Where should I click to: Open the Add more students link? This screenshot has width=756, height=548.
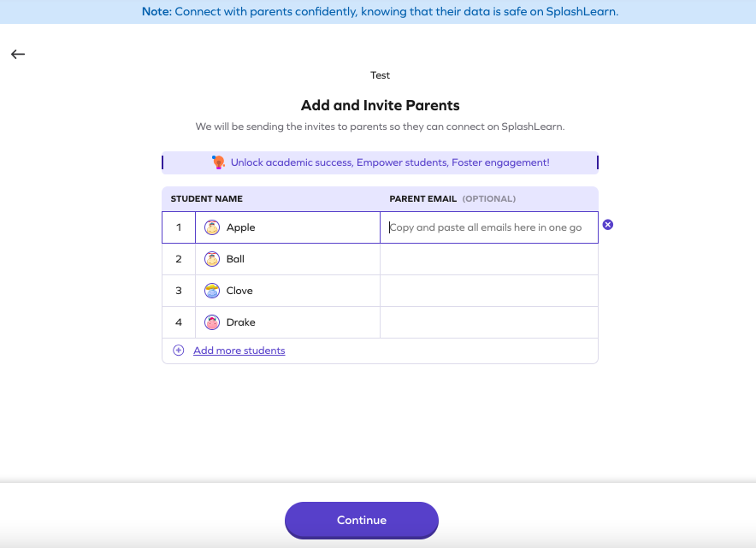tap(239, 350)
